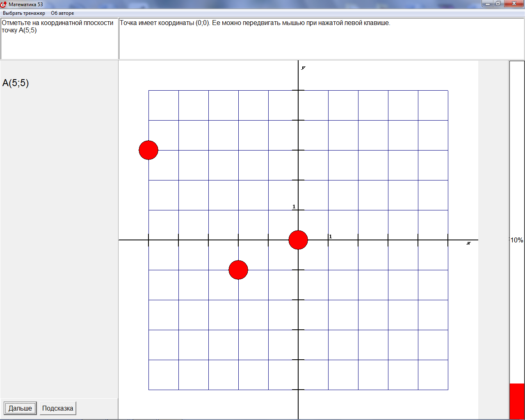Select the red point below the x-axis
Viewport: 525px width, 420px height.
point(238,270)
